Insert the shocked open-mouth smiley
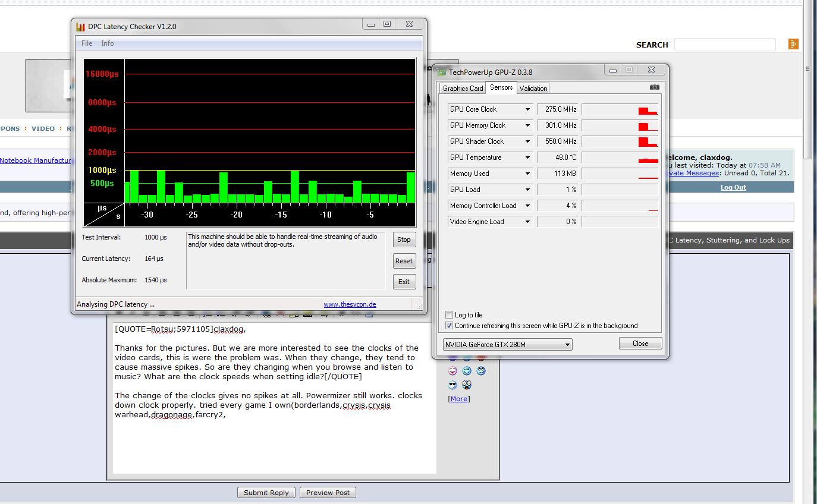817x504 pixels. [467, 385]
